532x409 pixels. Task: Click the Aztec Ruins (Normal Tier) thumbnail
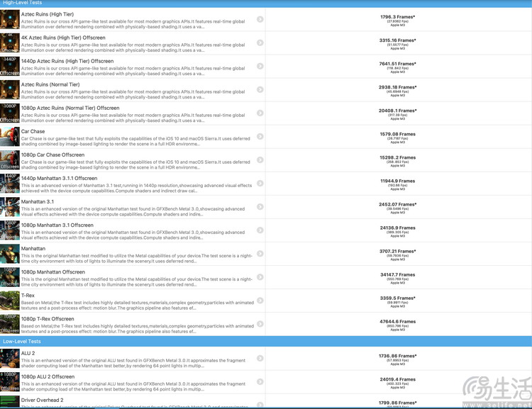click(x=10, y=89)
